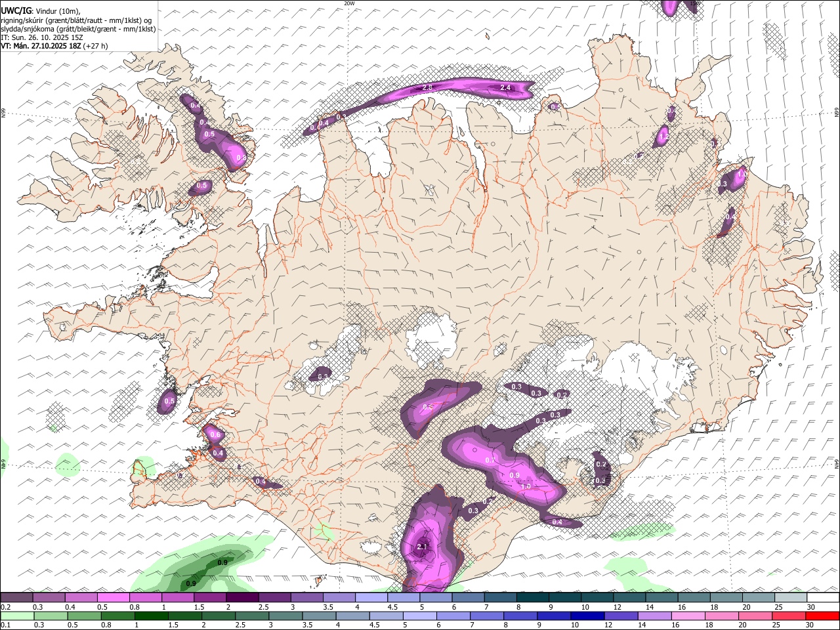840x630 pixels.
Task: Click the 0.7 value in the southern purple area
Action: [x=490, y=461]
